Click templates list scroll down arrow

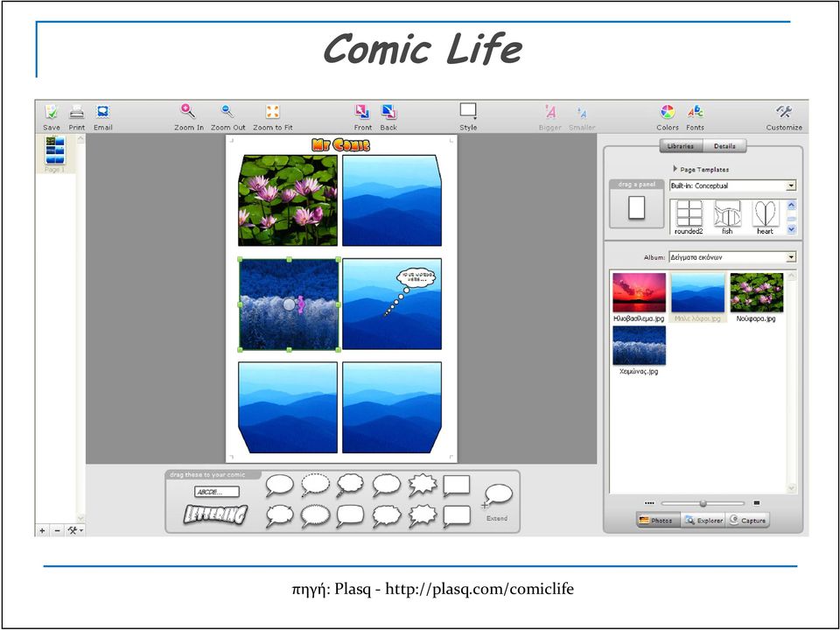[x=791, y=229]
